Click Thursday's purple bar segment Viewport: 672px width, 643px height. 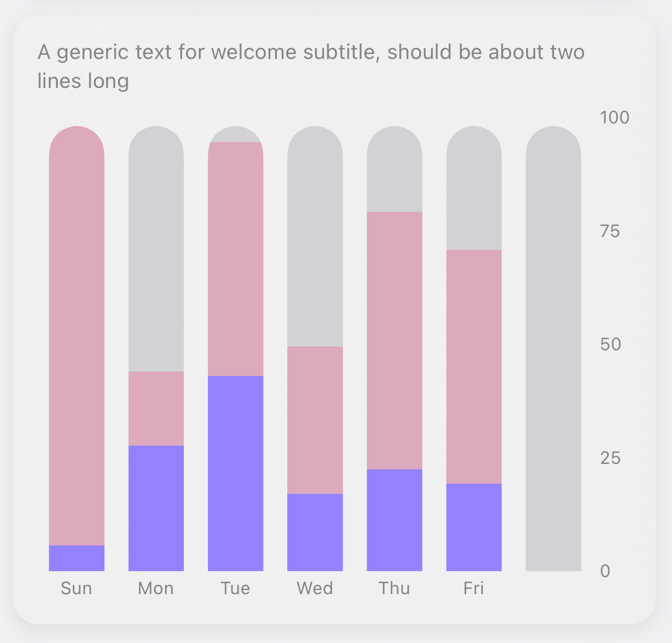[x=394, y=520]
